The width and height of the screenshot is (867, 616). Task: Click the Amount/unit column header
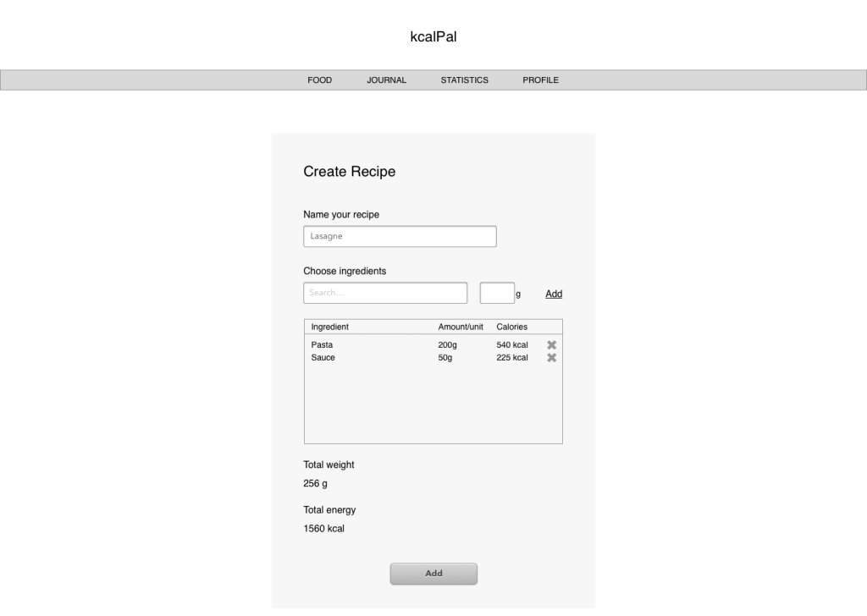461,327
